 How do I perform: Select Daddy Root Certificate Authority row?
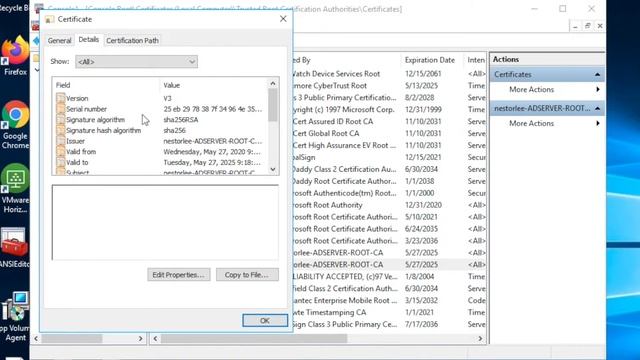point(389,181)
